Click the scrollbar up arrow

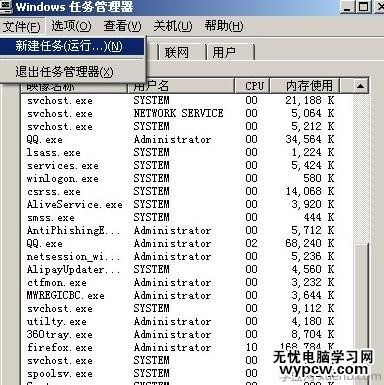coord(360,86)
